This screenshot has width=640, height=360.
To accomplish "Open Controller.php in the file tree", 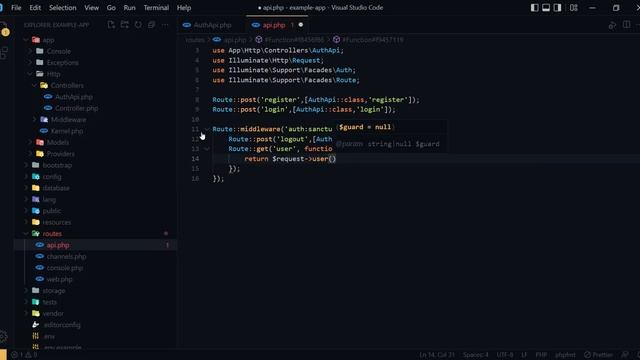I will 76,108.
